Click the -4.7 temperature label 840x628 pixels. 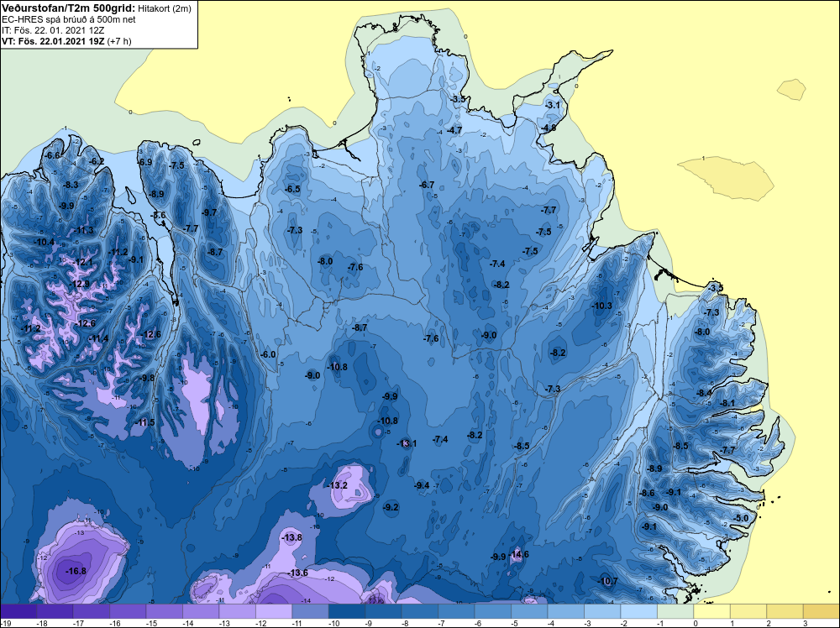(x=454, y=130)
